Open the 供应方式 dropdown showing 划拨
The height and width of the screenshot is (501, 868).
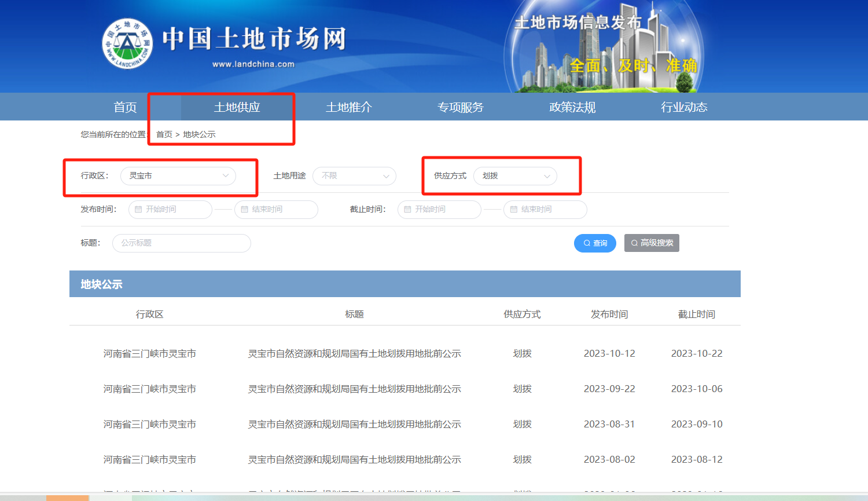click(x=515, y=176)
